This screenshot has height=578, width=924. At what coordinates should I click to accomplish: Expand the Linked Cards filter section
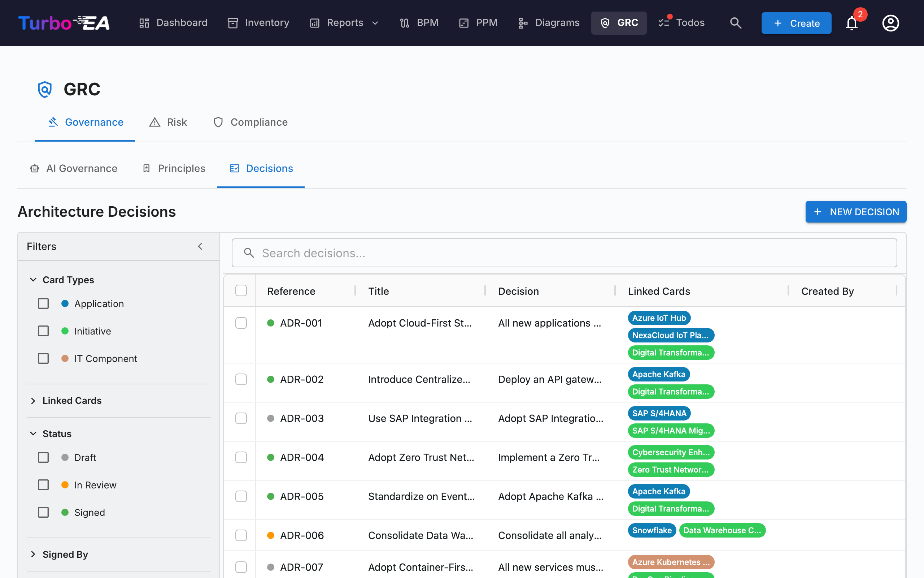(33, 401)
